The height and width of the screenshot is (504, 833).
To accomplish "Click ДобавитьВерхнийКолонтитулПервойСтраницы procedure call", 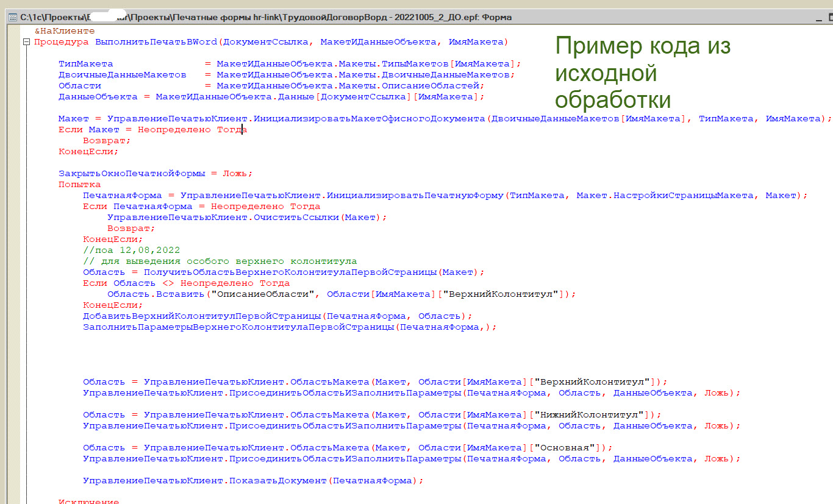I will [x=201, y=316].
